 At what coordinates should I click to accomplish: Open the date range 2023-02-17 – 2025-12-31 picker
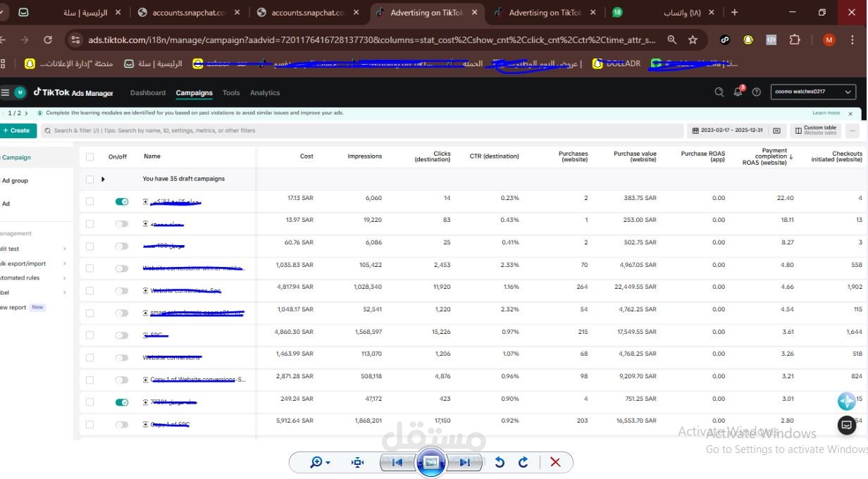click(727, 130)
